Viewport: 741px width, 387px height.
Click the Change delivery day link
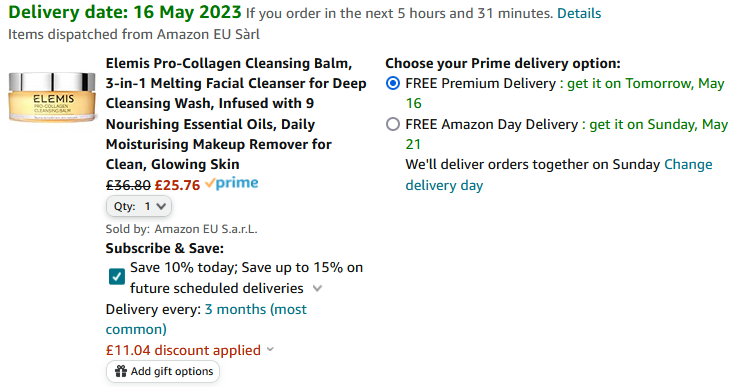(559, 175)
